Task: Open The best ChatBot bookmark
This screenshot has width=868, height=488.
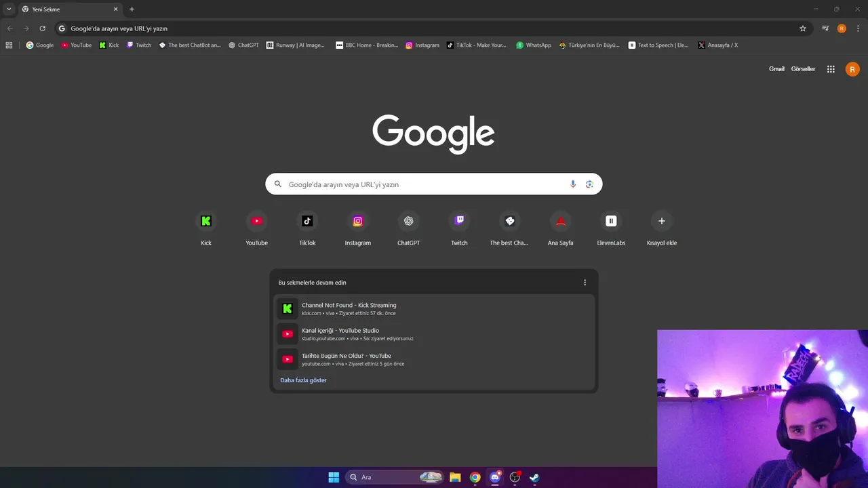Action: (x=190, y=45)
